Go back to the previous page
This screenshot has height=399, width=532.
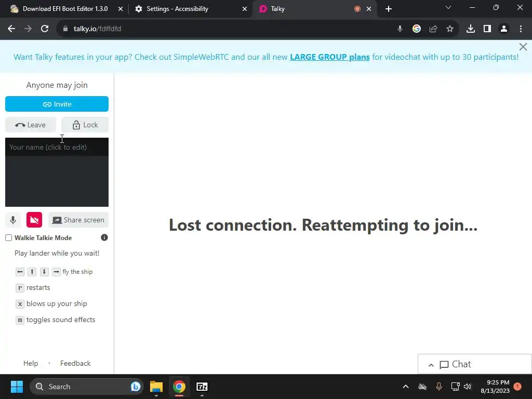point(11,29)
